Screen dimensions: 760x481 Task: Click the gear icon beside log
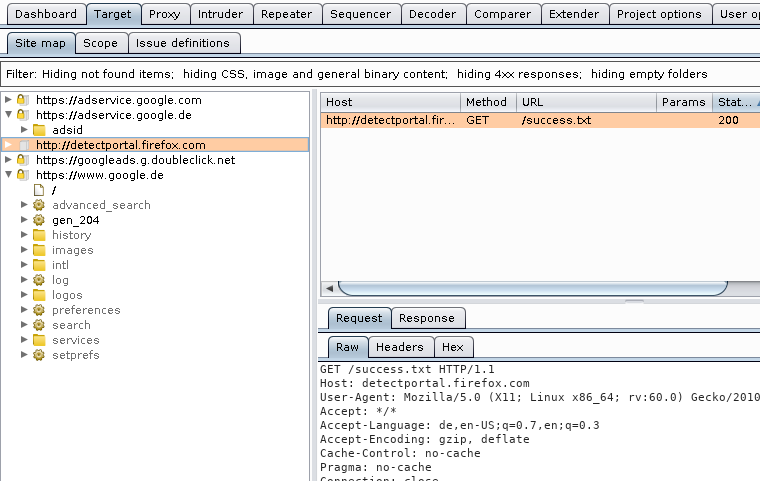tap(39, 280)
